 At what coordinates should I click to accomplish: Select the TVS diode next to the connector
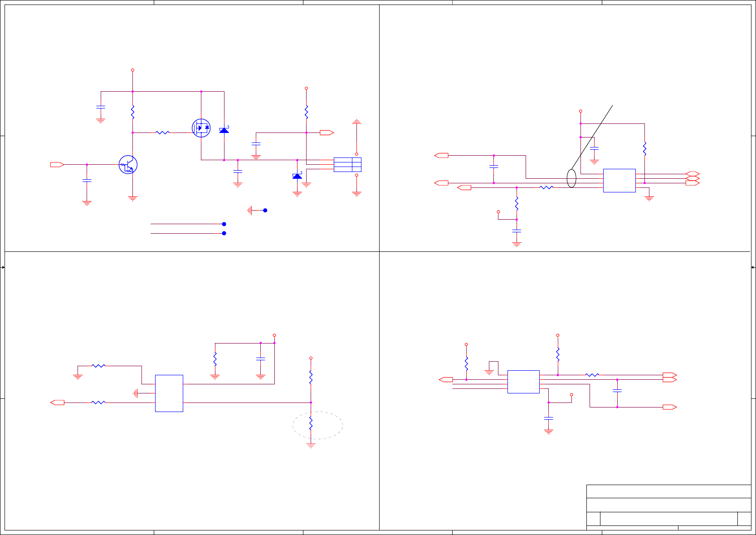[297, 176]
